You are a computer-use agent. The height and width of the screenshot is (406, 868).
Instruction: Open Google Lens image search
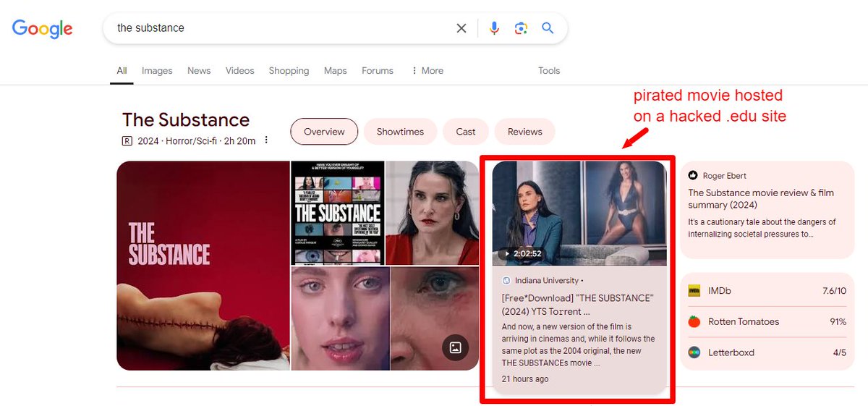point(521,28)
